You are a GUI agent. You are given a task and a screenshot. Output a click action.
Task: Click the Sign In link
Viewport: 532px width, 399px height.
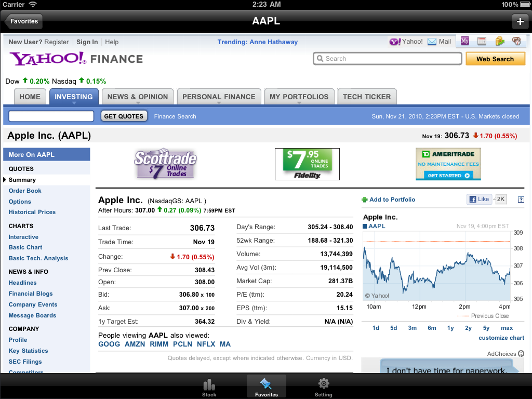tap(87, 42)
